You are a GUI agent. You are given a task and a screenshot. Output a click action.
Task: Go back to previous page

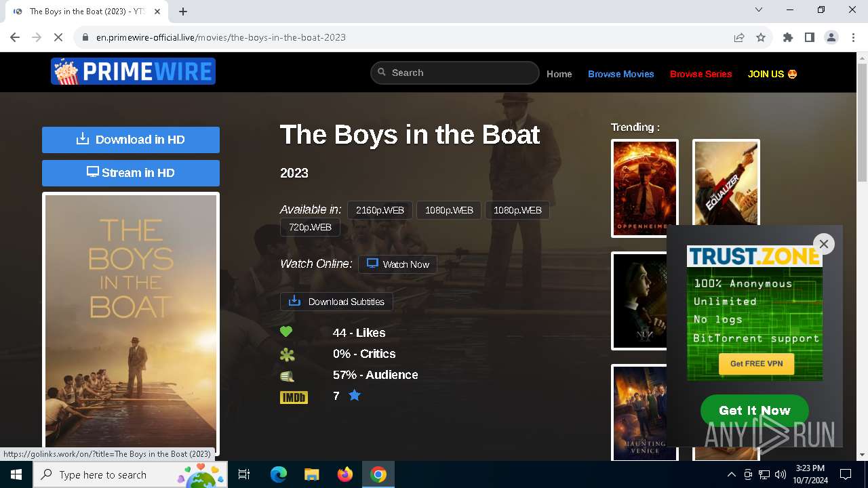15,37
